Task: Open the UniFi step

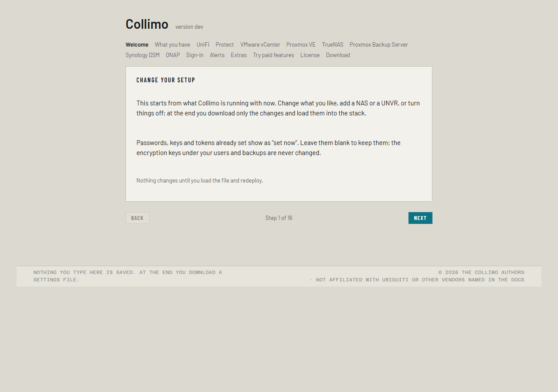Action: (x=203, y=44)
